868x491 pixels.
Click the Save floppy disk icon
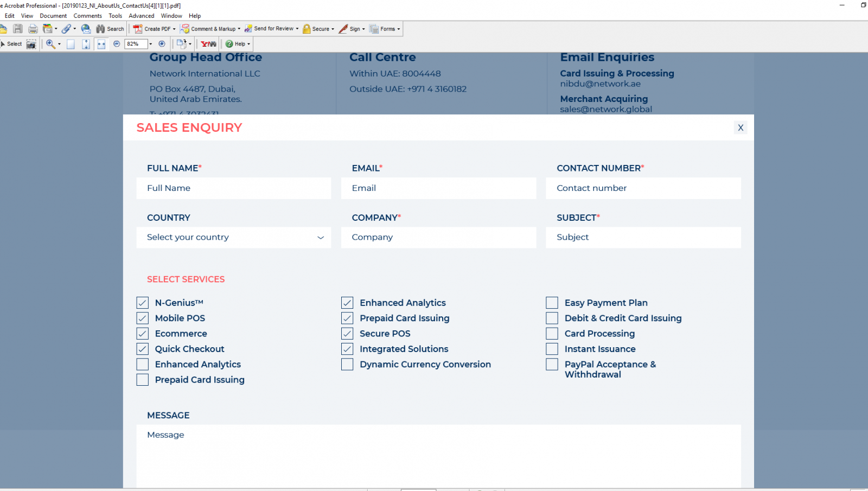pos(18,29)
